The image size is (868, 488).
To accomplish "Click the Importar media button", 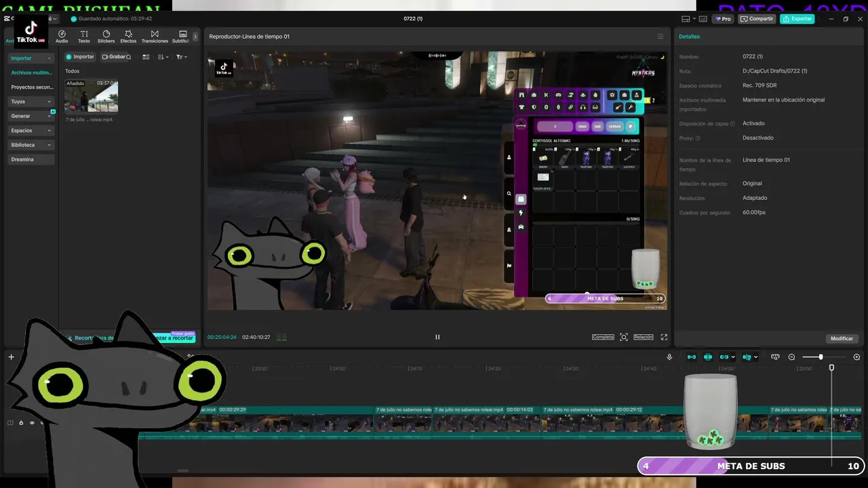I will point(80,57).
